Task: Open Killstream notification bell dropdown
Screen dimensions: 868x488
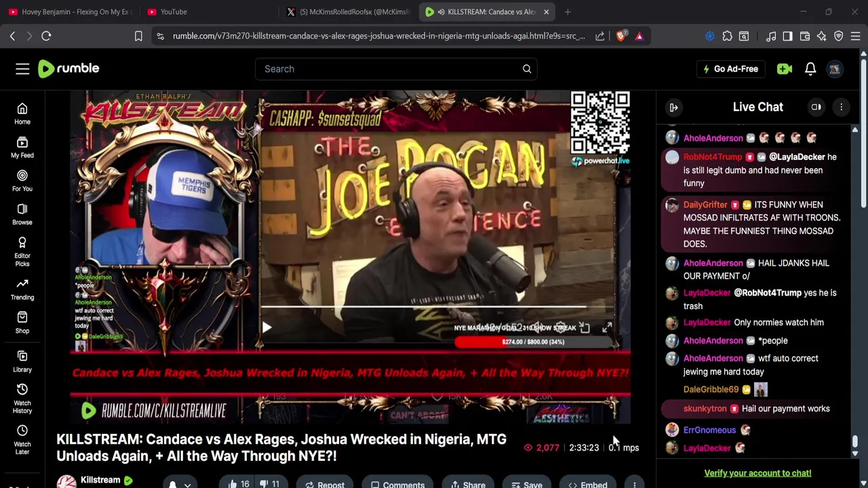Action: [x=179, y=483]
